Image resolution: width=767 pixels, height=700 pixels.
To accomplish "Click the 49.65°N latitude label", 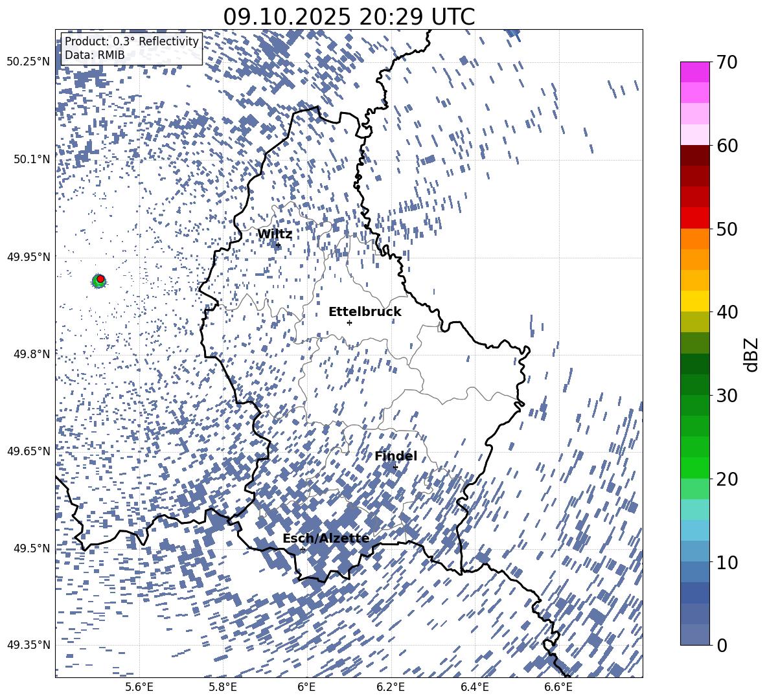I will click(x=29, y=451).
